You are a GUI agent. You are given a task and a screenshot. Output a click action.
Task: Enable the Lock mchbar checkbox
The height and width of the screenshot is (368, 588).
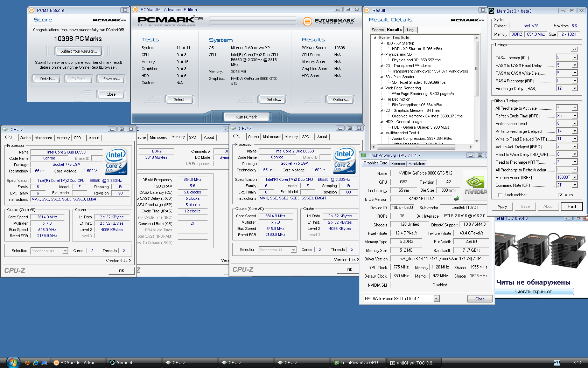click(x=500, y=195)
